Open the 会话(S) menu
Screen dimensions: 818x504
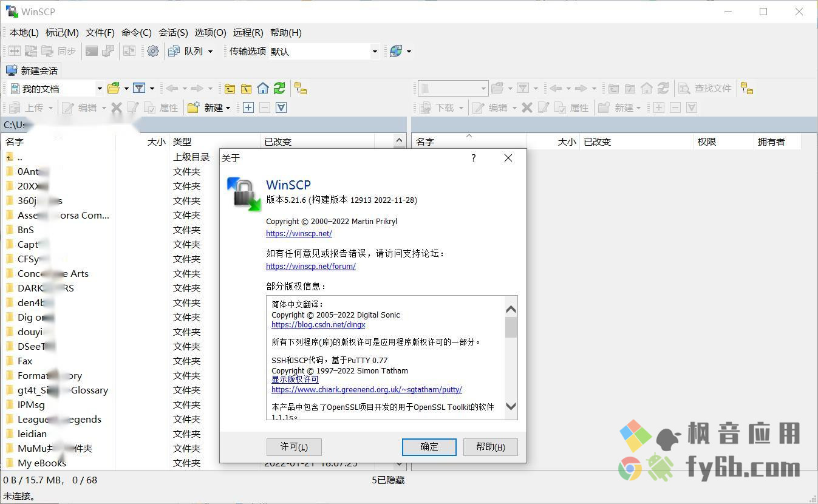(x=173, y=33)
